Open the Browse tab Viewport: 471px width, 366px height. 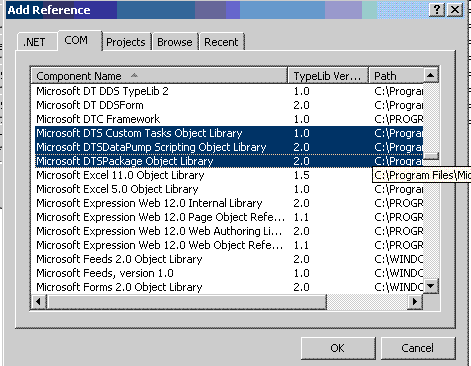pyautogui.click(x=175, y=42)
